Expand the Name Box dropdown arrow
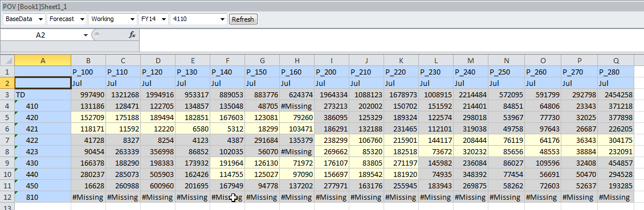The height and width of the screenshot is (210, 644). 85,35
